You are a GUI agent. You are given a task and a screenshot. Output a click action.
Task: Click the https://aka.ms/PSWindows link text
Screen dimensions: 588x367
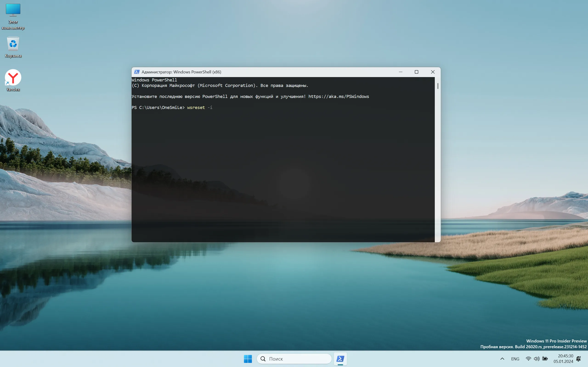pyautogui.click(x=339, y=97)
